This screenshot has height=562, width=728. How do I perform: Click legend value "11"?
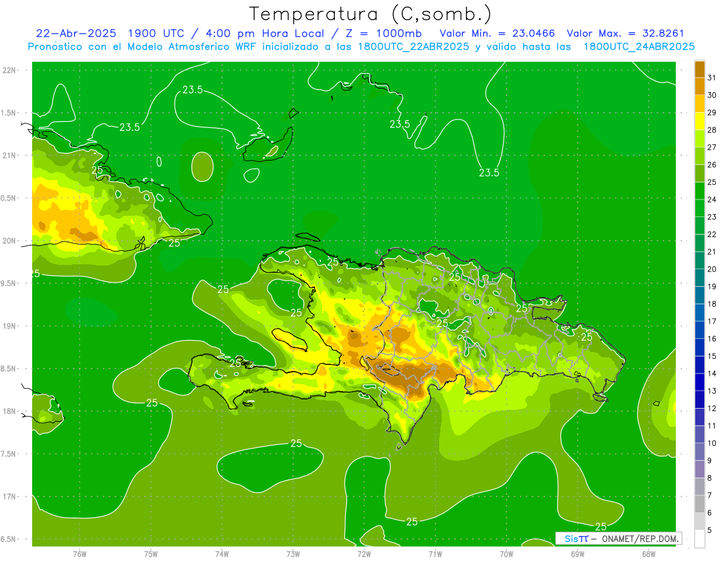point(712,426)
